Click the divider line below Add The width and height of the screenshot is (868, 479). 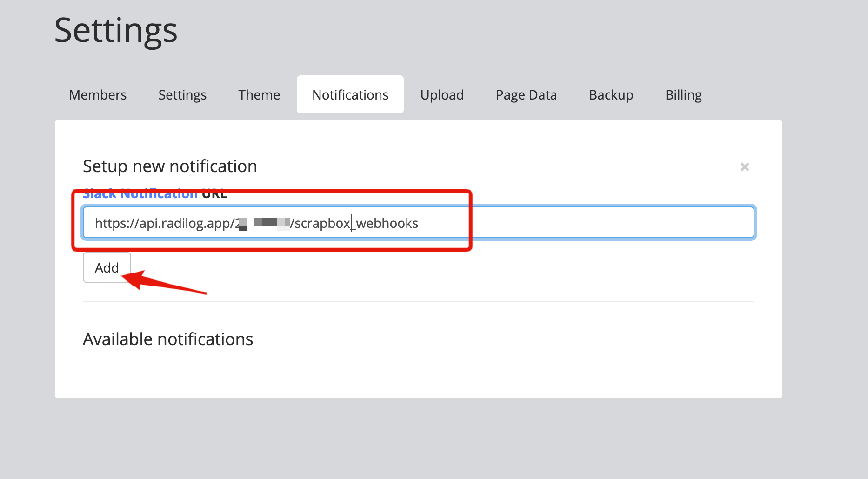(418, 302)
